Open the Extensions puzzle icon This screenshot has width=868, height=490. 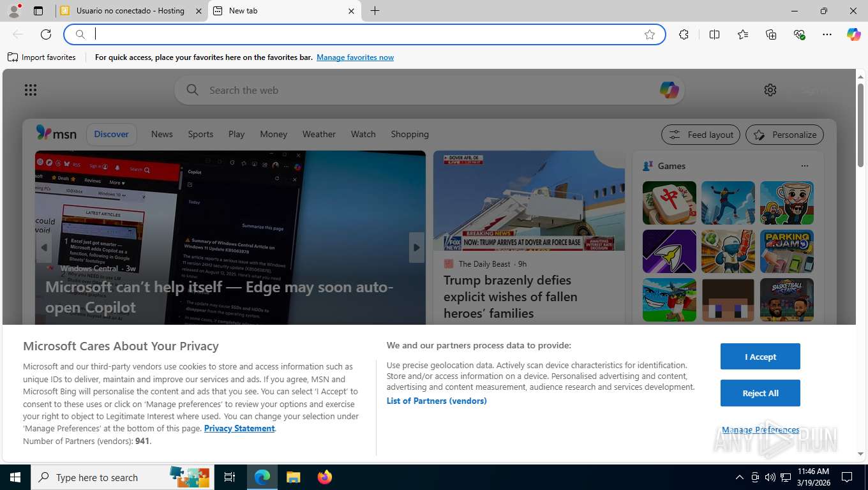tap(684, 34)
